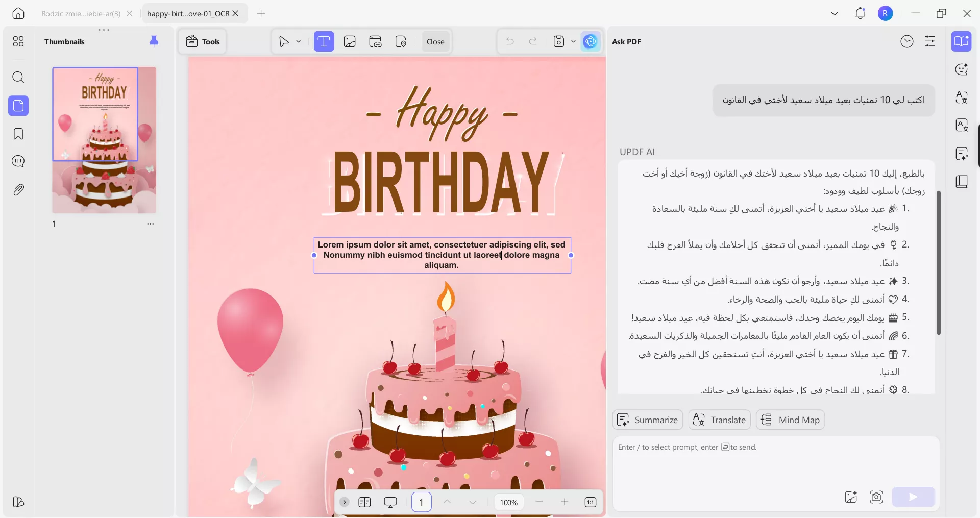
Task: Open the page options menu below the thumbnail
Action: coord(150,224)
